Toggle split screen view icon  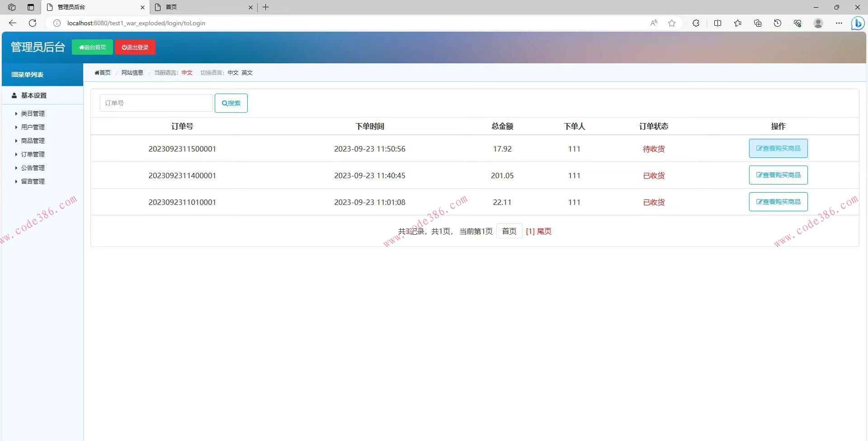(717, 23)
